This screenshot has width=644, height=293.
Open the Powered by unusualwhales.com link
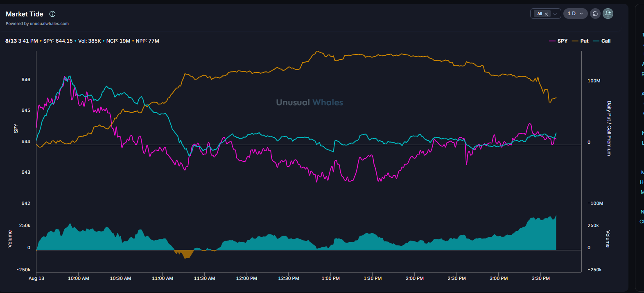click(37, 24)
